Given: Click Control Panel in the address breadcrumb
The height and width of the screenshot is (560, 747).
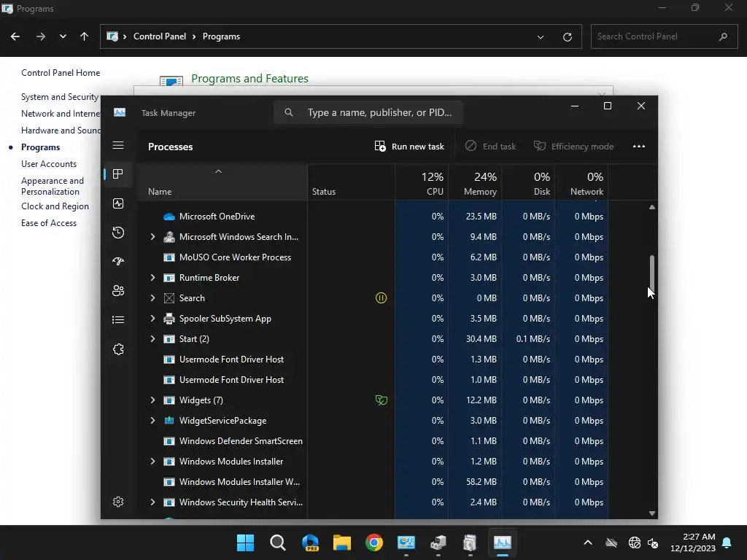Looking at the screenshot, I should point(160,36).
